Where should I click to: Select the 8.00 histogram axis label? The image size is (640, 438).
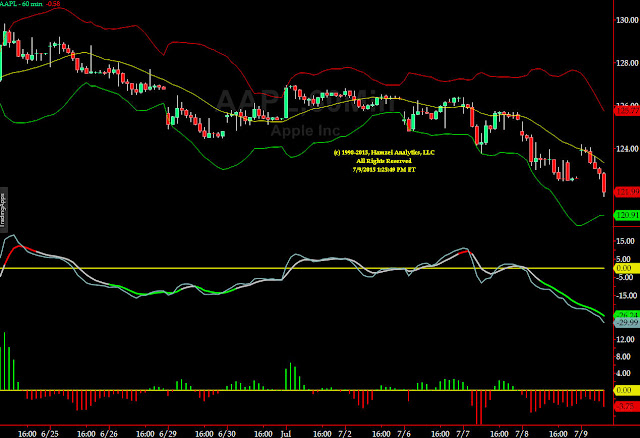click(625, 356)
